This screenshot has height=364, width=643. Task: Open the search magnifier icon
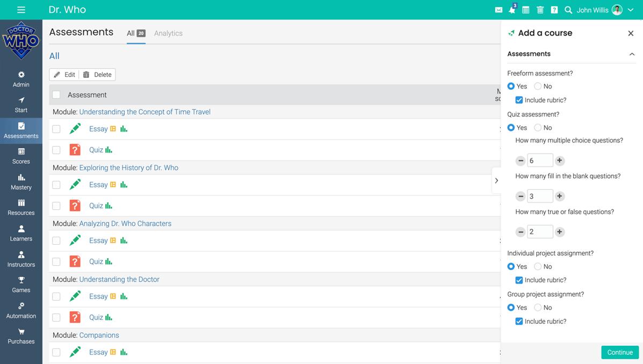(x=568, y=10)
